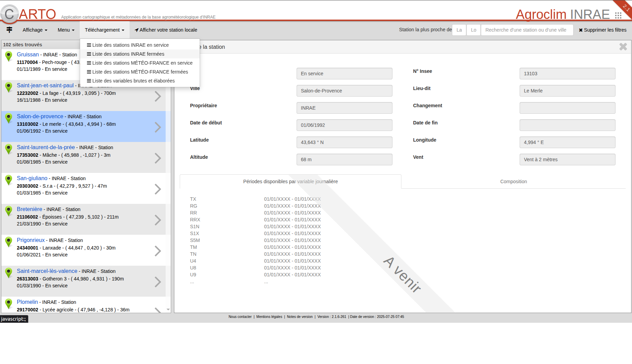Click Afficher votre station locale

[x=166, y=30]
